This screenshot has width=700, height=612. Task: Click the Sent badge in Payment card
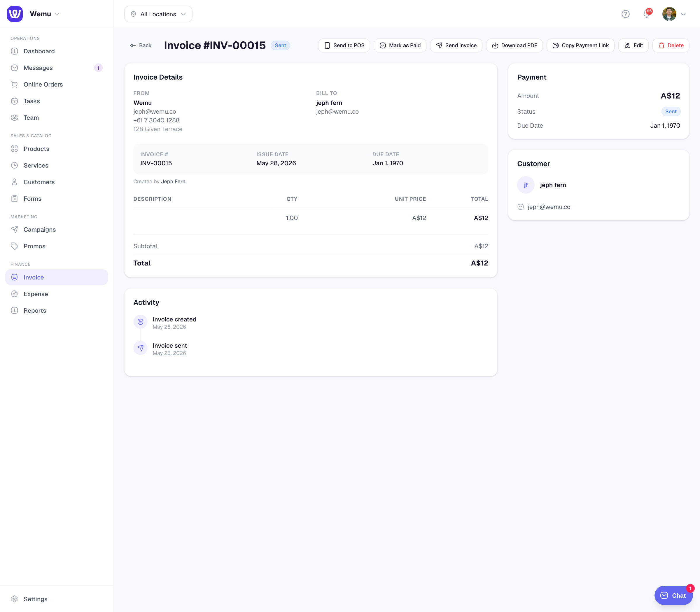coord(671,112)
